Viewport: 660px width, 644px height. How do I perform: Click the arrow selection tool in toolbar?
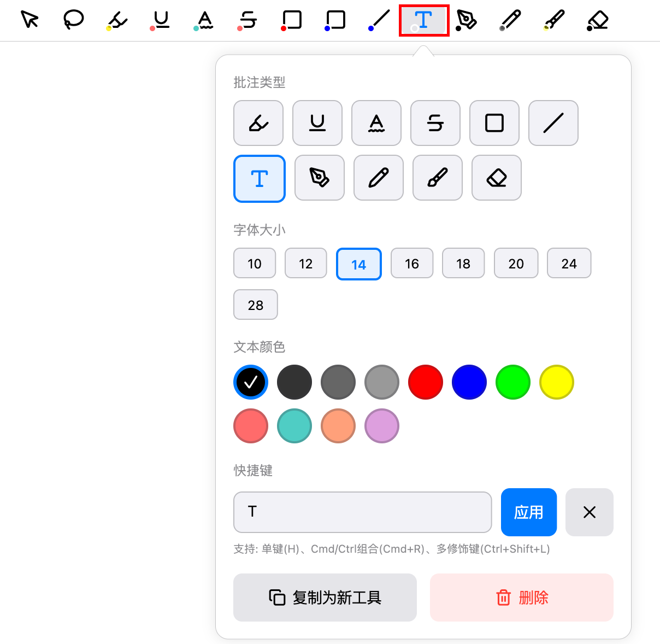click(30, 20)
